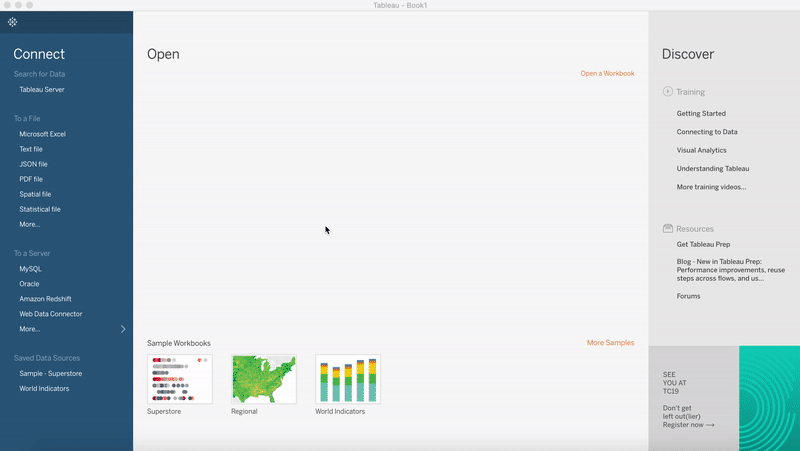Image resolution: width=800 pixels, height=451 pixels.
Task: Pick the Statistical file connector
Action: click(40, 209)
